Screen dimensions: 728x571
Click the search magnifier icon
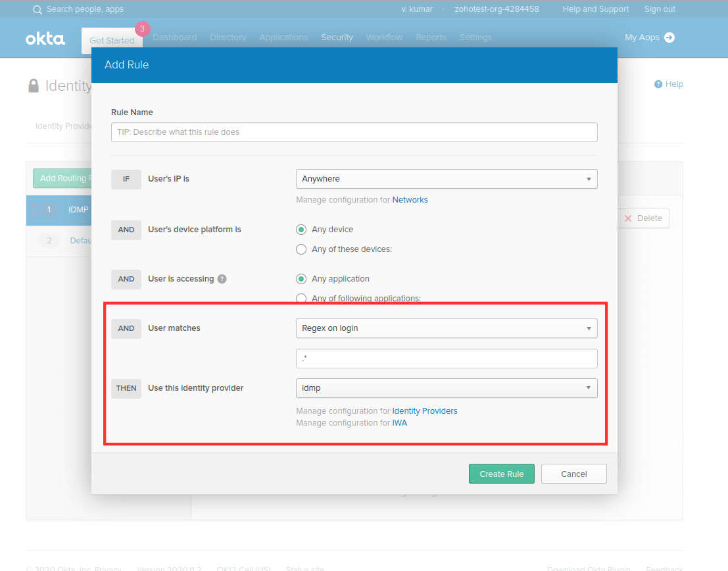tap(37, 9)
